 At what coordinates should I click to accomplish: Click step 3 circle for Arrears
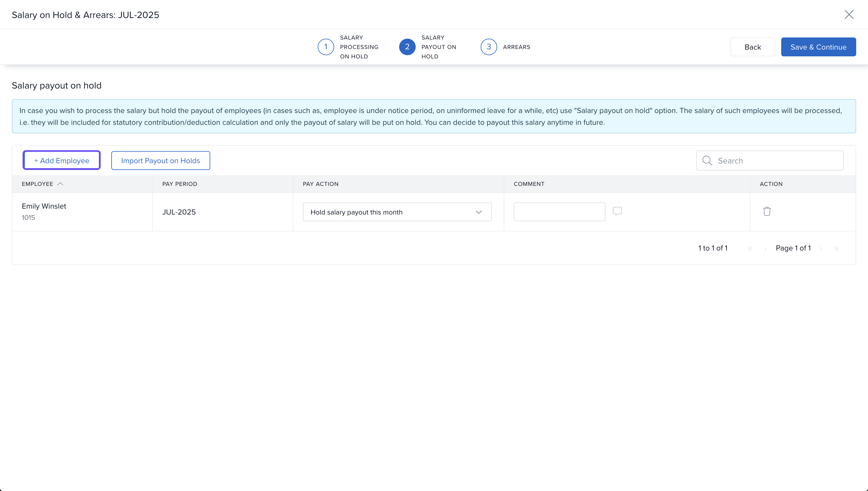pyautogui.click(x=489, y=47)
